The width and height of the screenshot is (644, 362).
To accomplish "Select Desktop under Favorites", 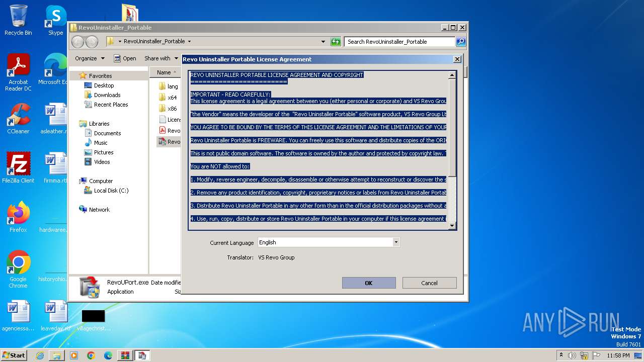I will coord(104,85).
